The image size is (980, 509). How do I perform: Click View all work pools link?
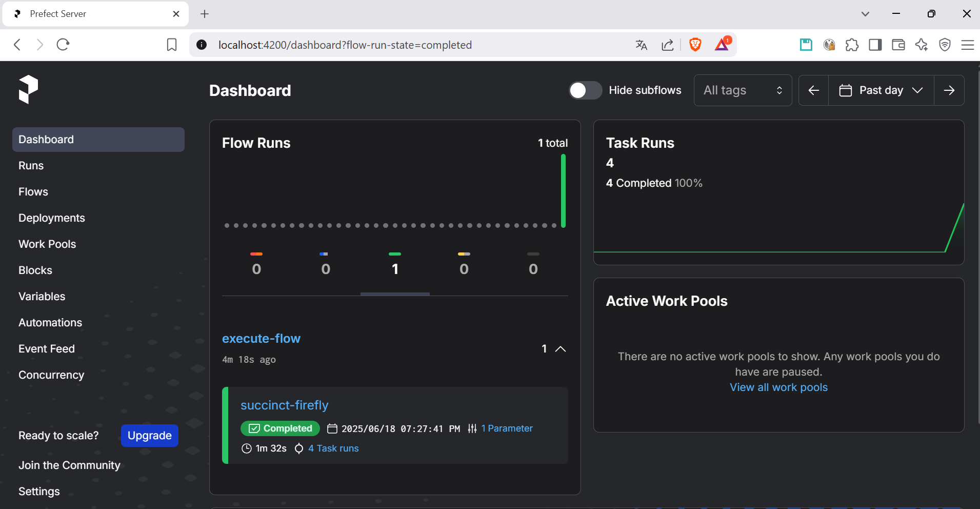point(778,387)
